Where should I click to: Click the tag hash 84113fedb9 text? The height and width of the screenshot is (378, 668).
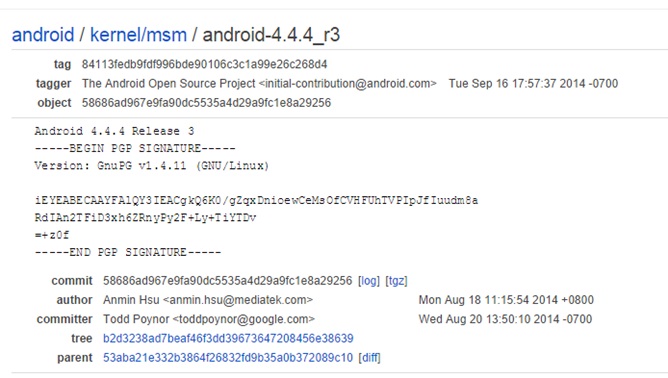click(x=204, y=64)
